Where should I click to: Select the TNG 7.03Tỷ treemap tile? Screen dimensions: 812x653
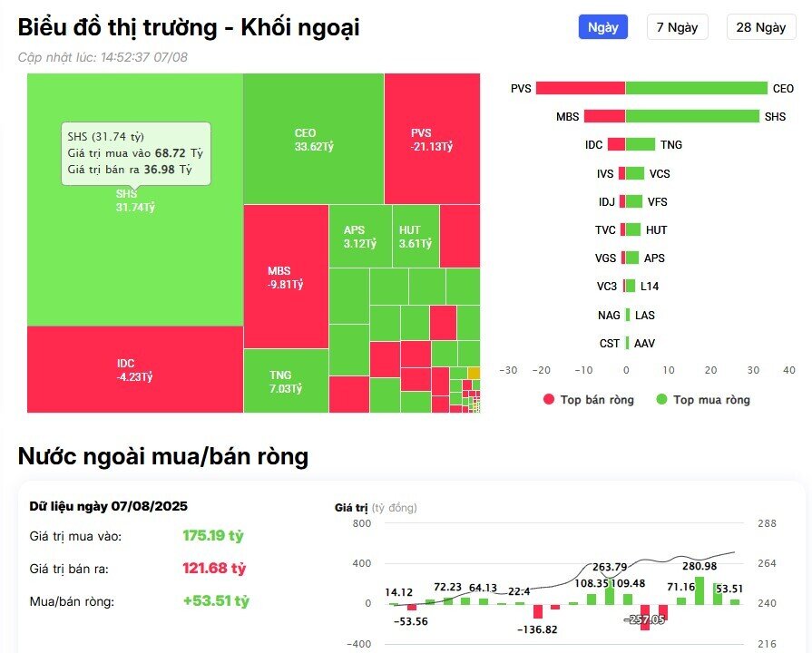285,381
